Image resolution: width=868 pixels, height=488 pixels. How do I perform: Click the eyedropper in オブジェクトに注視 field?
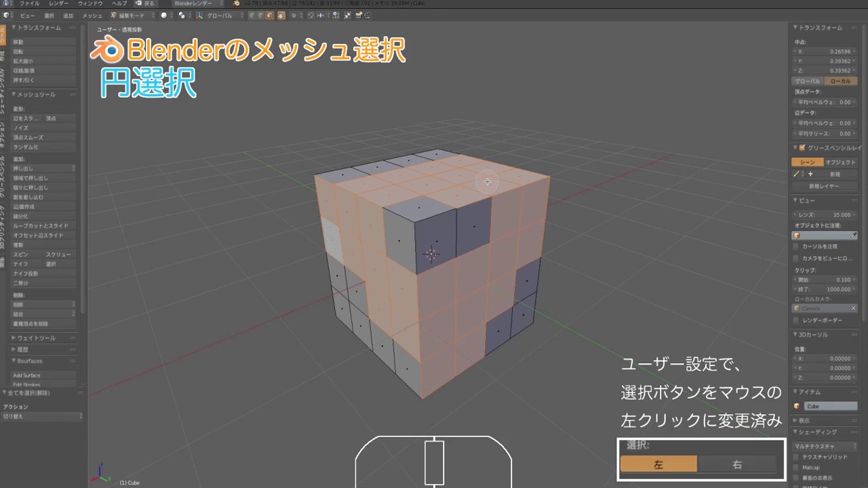854,235
